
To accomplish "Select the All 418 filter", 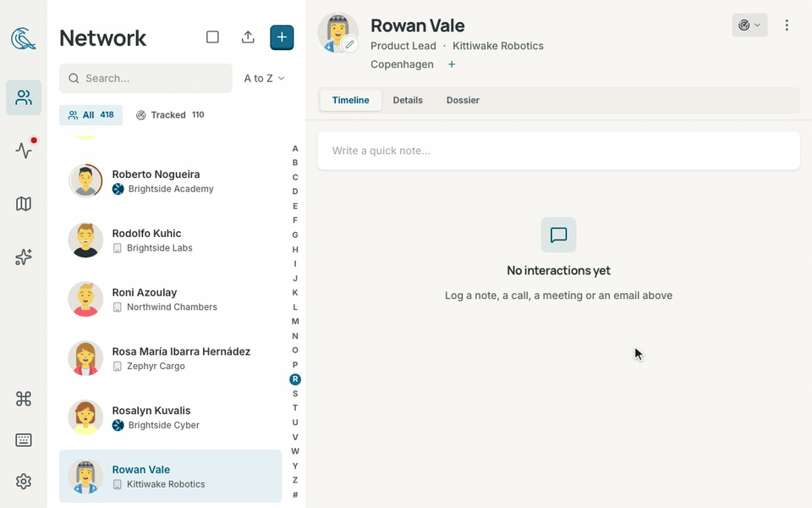I will point(91,115).
